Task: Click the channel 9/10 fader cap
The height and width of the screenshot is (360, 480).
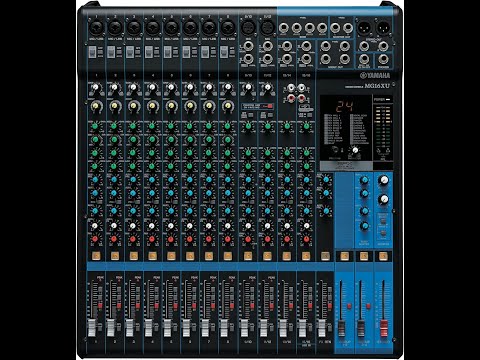Action: 244,328
